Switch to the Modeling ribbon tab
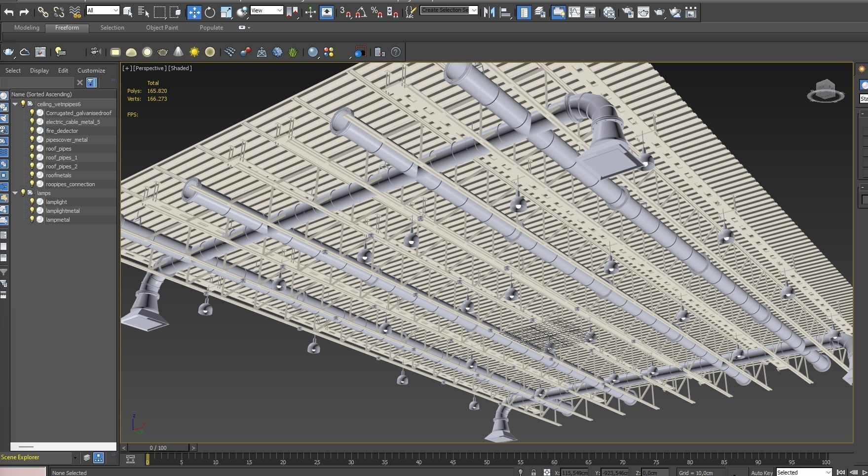 pos(27,28)
